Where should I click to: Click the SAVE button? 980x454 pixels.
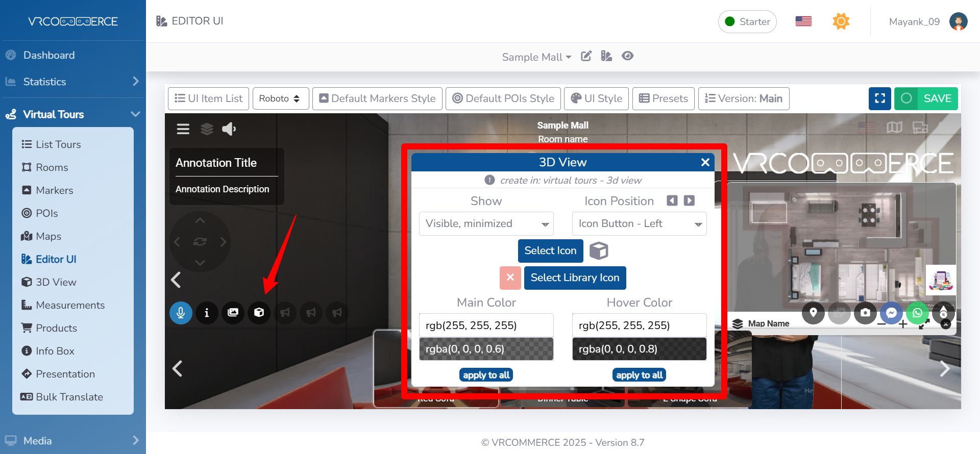tap(926, 98)
